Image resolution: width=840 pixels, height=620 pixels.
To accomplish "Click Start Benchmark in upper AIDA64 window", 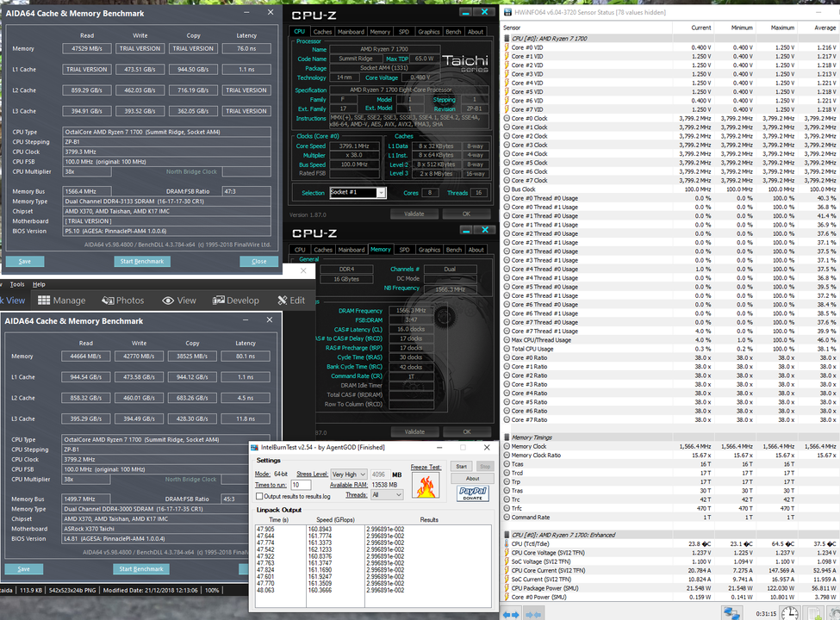I will (x=142, y=261).
